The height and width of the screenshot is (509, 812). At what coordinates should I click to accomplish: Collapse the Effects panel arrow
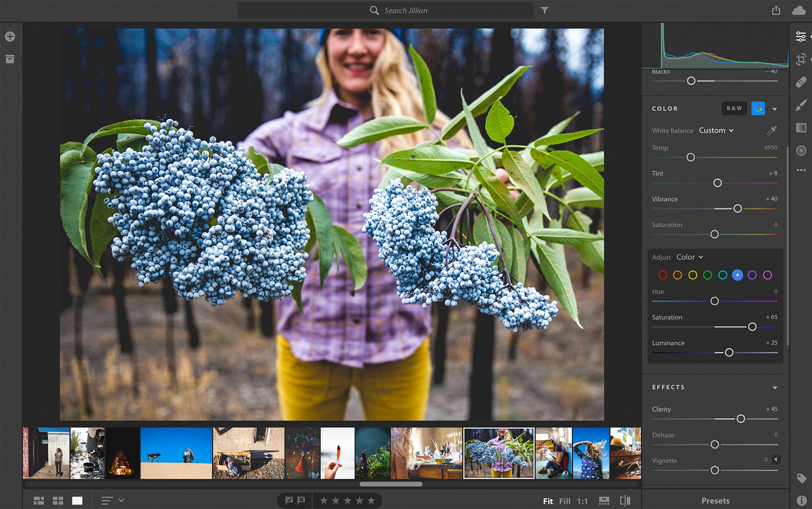tap(775, 388)
